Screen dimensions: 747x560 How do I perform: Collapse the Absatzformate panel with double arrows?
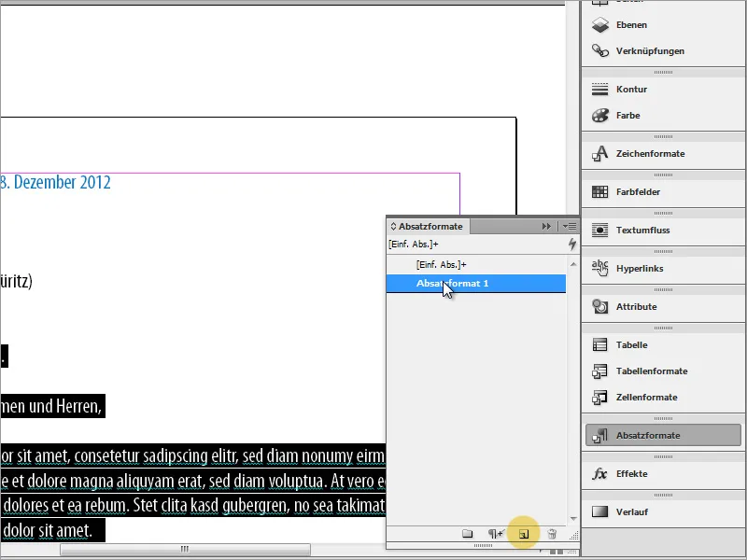tap(546, 225)
